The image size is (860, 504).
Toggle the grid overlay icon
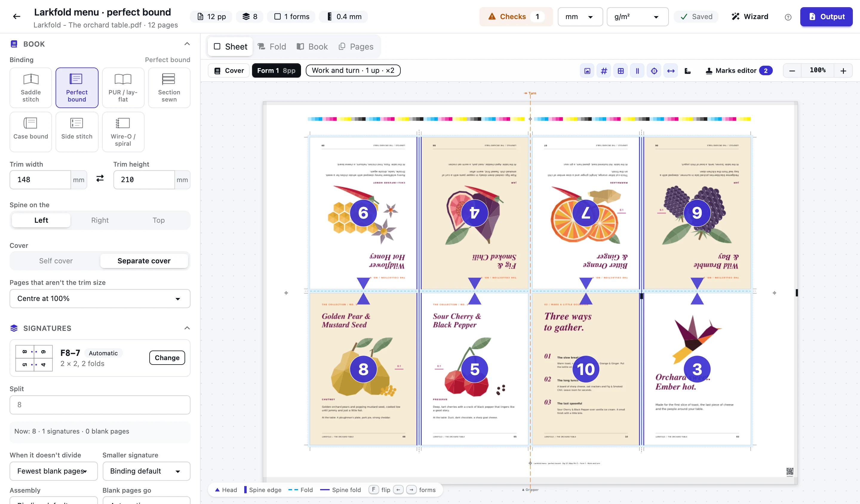[x=621, y=71]
